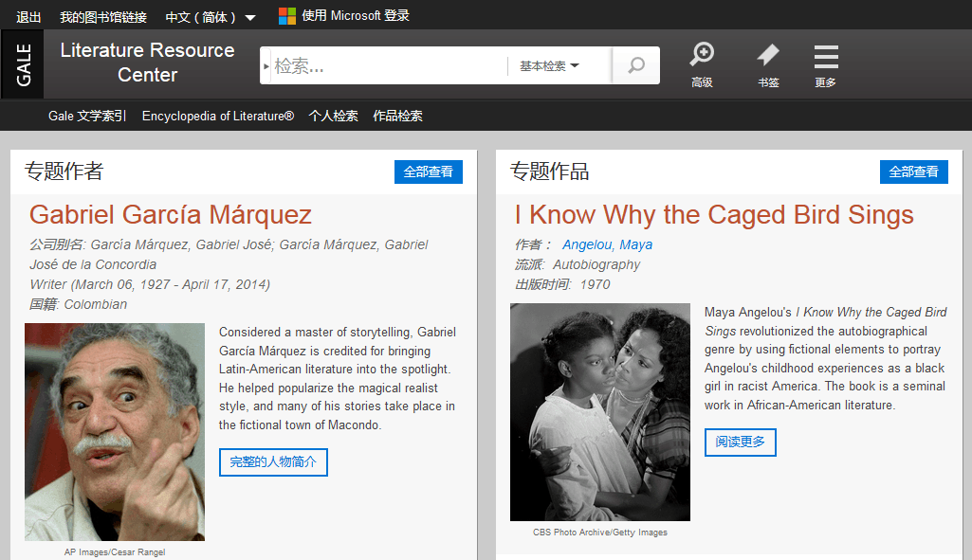Select 个人检索 in navigation bar
Screen dimensions: 972x560
click(x=333, y=117)
